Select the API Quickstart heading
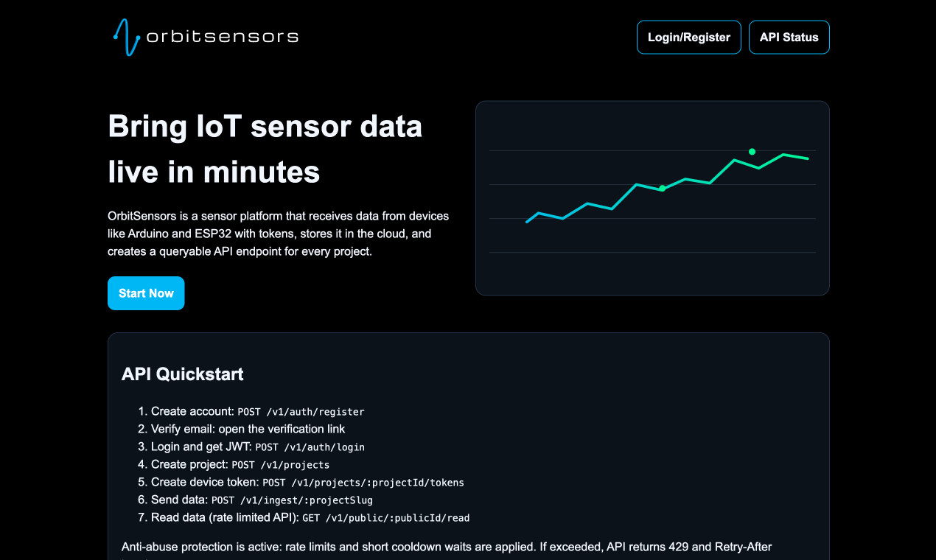This screenshot has width=936, height=560. pos(182,374)
